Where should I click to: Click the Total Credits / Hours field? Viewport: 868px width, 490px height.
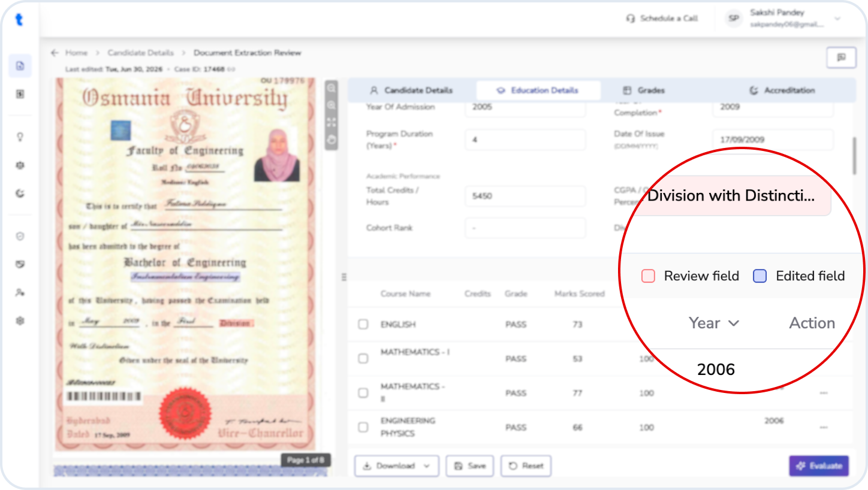click(525, 196)
